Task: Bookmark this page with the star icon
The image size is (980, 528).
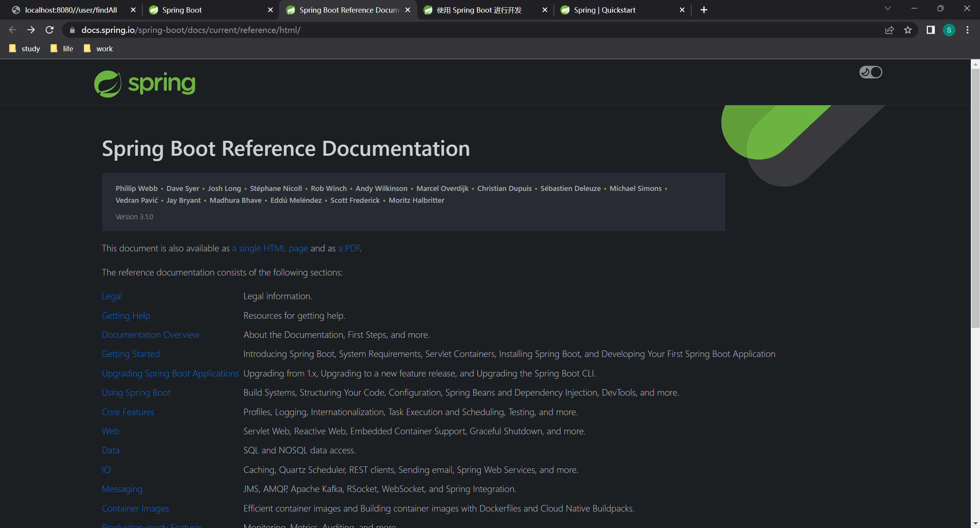Action: (x=908, y=30)
